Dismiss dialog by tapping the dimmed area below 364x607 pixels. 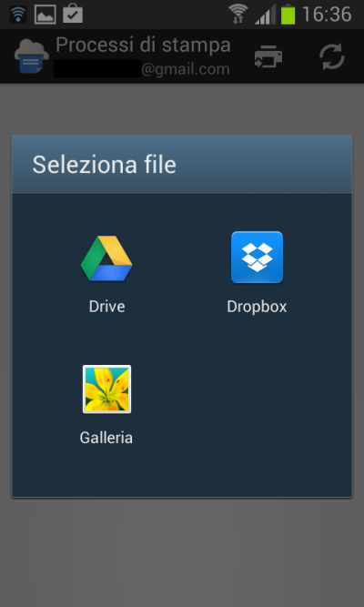coord(182,551)
